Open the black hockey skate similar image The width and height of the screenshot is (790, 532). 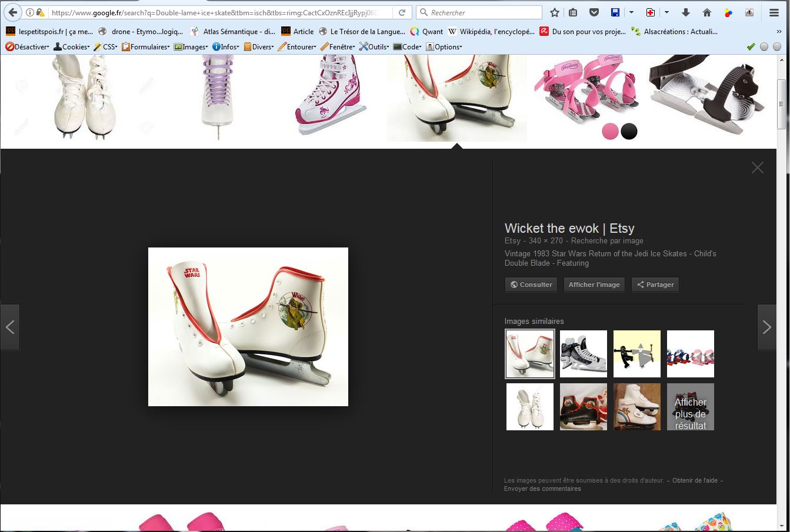[x=583, y=354]
